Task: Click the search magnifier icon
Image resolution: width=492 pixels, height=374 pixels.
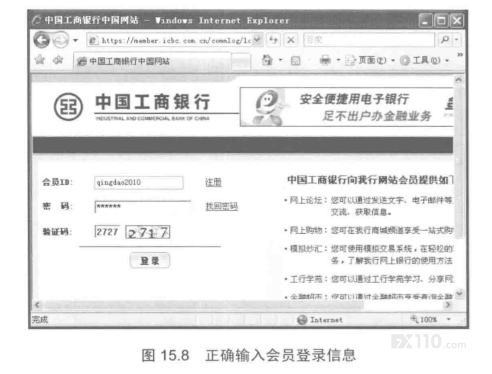Action: pos(445,40)
